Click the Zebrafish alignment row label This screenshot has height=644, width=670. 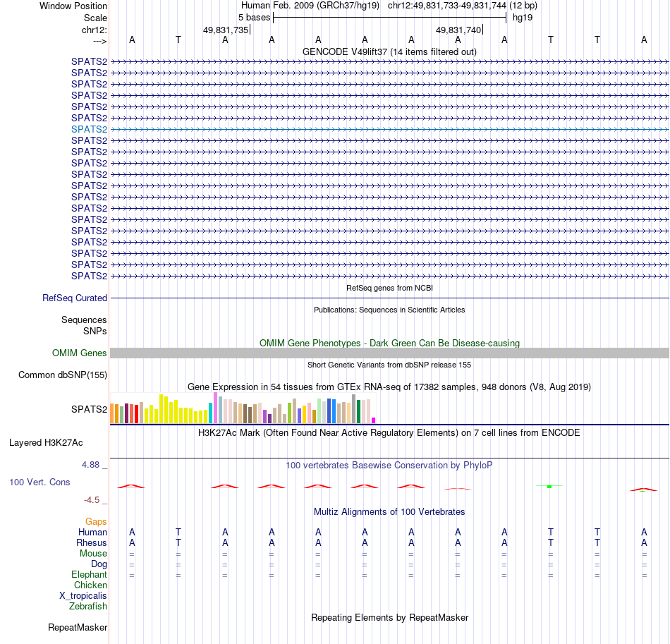point(88,606)
